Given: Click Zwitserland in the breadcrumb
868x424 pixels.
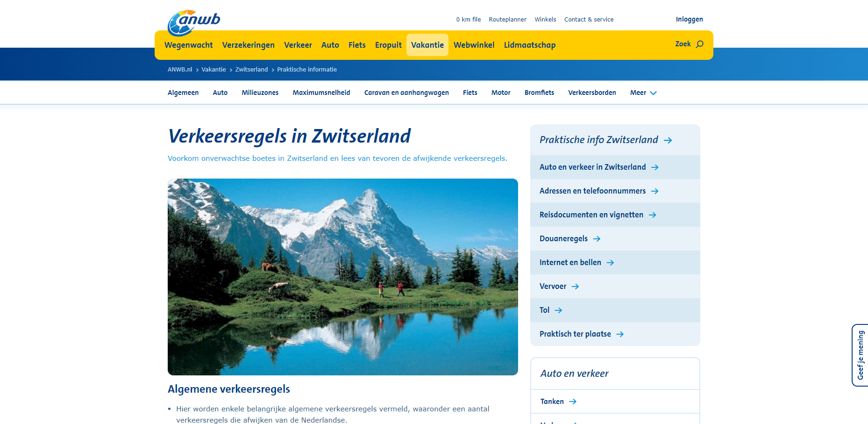Looking at the screenshot, I should pos(251,70).
